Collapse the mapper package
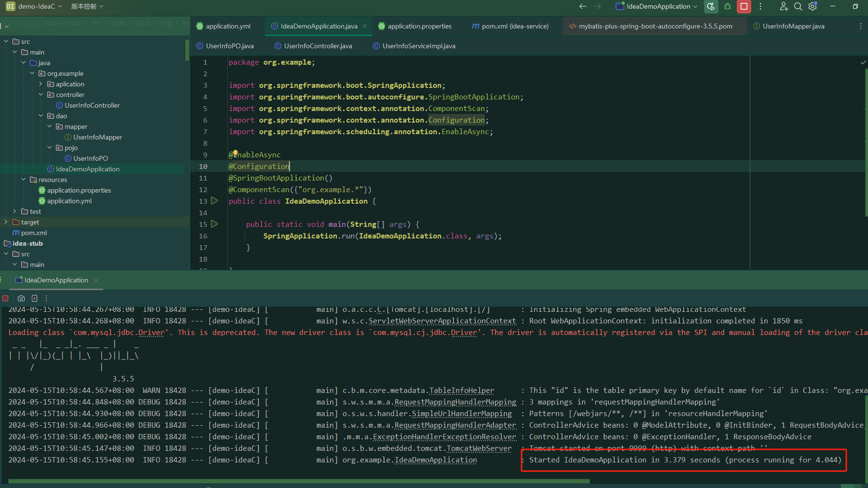Viewport: 868px width, 488px height. tap(49, 126)
